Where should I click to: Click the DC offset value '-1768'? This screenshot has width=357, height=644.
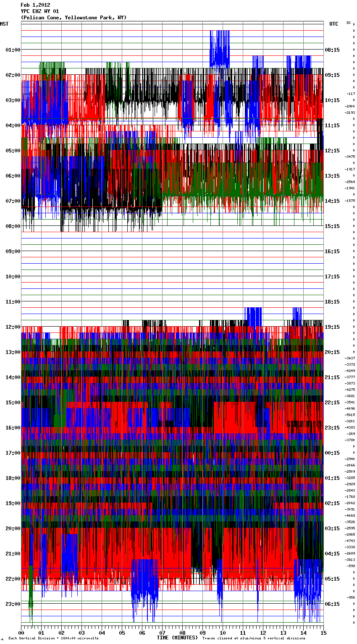point(349,497)
